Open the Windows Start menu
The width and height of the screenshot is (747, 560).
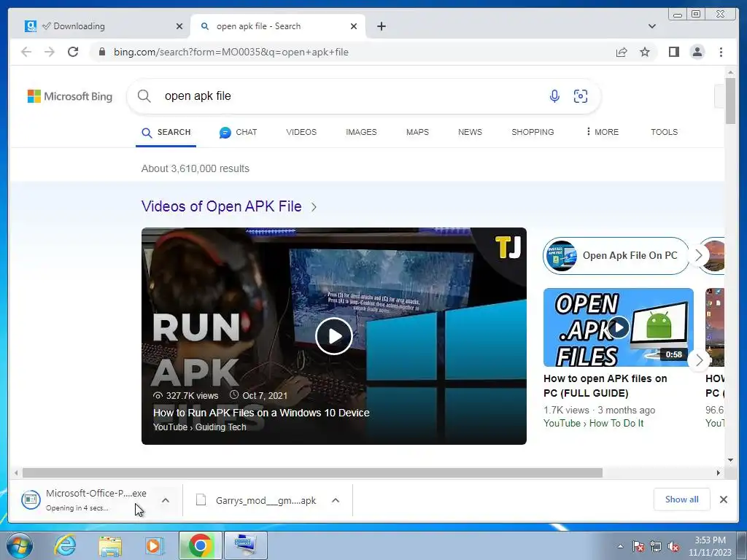(x=20, y=545)
